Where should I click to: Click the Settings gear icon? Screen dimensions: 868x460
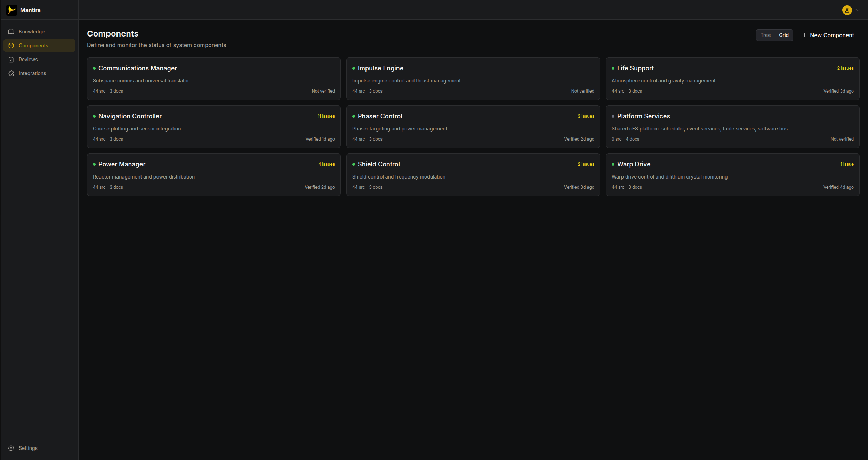[11, 448]
